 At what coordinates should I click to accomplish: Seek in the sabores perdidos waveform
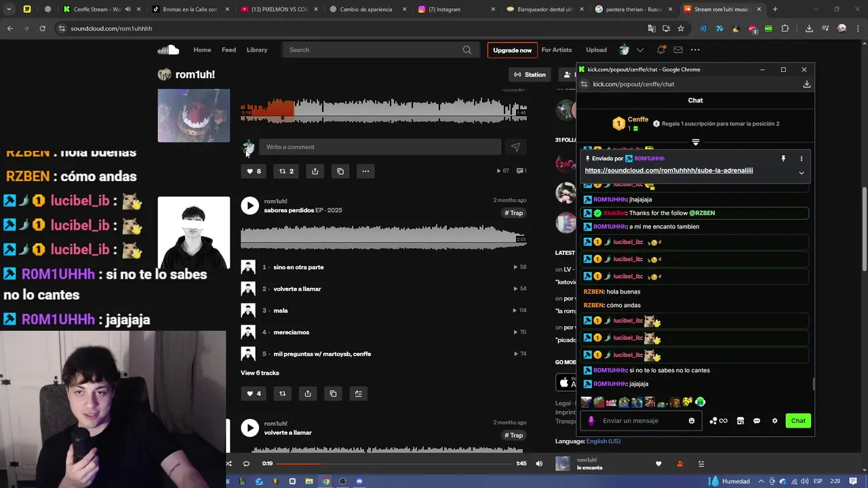[x=384, y=237]
